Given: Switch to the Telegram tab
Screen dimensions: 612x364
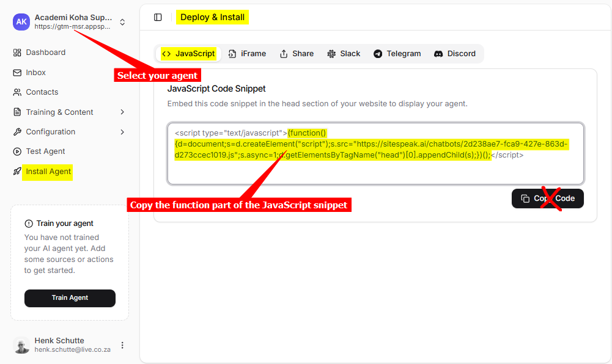Looking at the screenshot, I should click(x=397, y=54).
